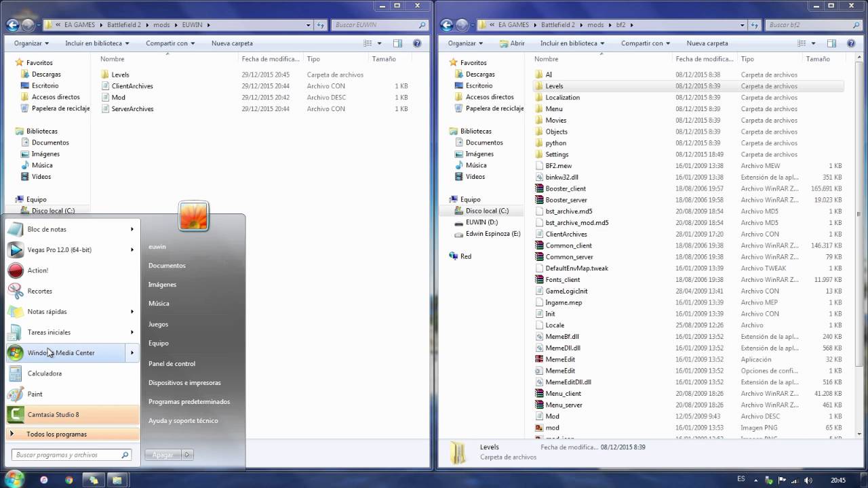Select Edwin Espinoza (E:) drive
868x488 pixels.
tap(492, 234)
